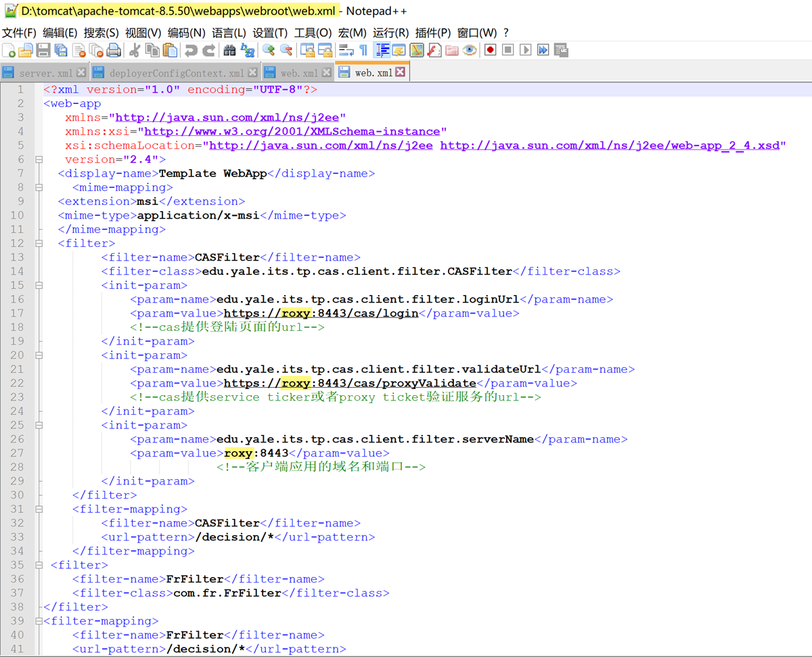
Task: Click the Zoom In magnifier icon
Action: (269, 50)
